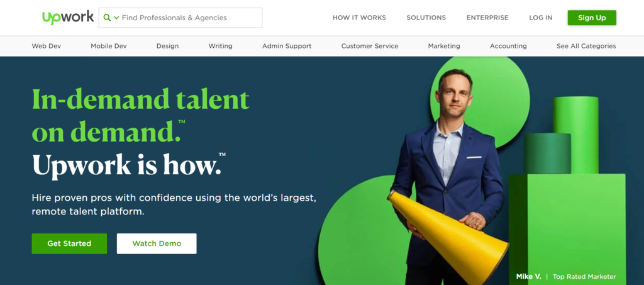Click the green search magnifier icon
The height and width of the screenshot is (285, 644).
(x=107, y=18)
